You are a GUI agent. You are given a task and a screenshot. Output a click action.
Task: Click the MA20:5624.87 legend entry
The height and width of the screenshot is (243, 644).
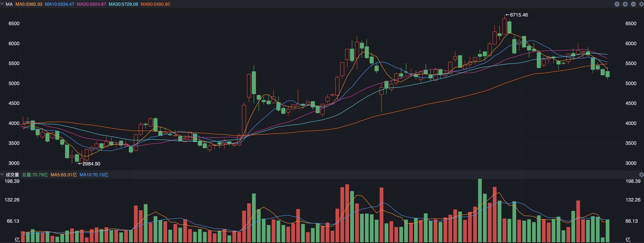click(91, 4)
